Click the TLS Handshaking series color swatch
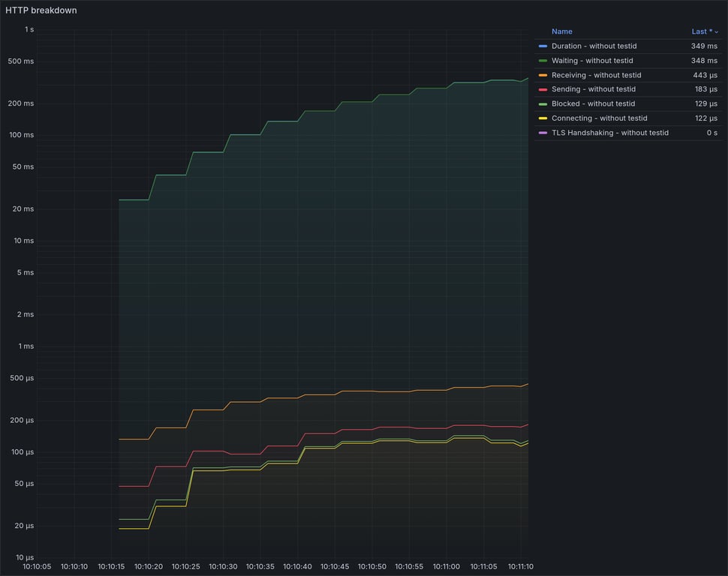 pos(543,133)
